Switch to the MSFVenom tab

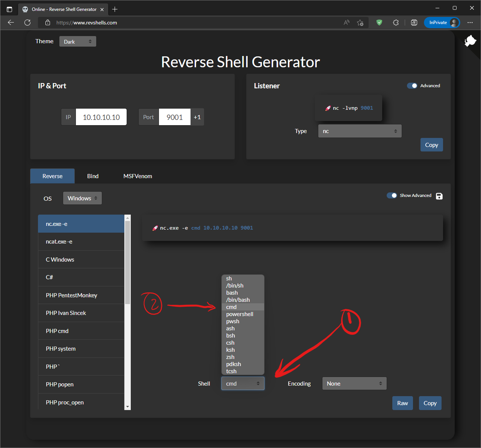(138, 176)
